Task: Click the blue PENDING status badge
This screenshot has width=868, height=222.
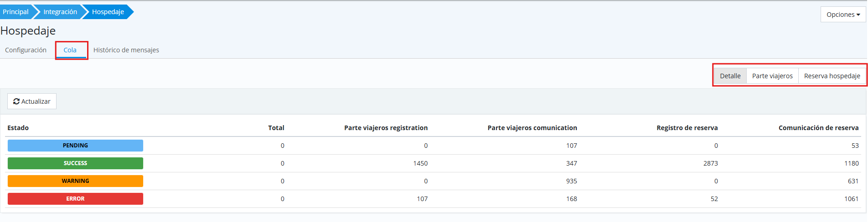Action: [75, 146]
